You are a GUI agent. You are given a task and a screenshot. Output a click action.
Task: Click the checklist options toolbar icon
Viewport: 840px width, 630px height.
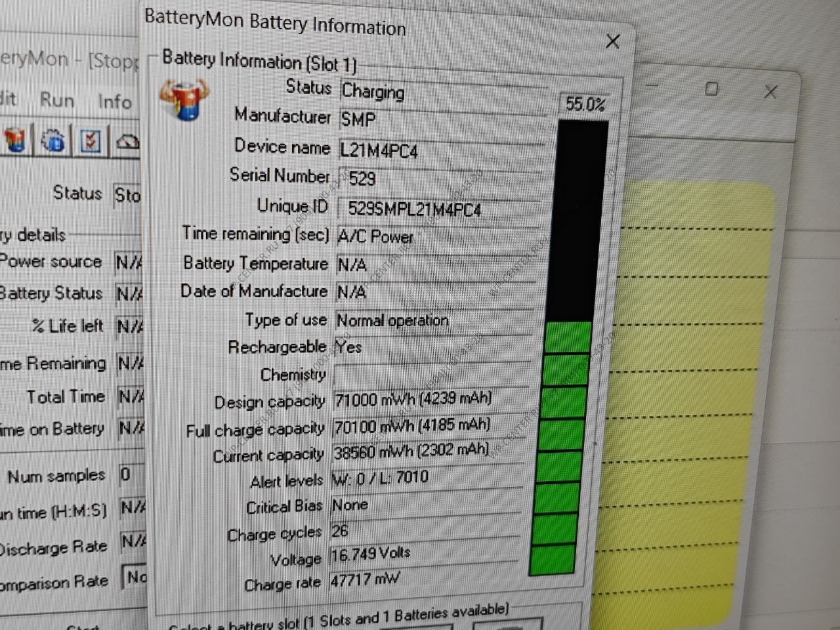click(x=91, y=141)
